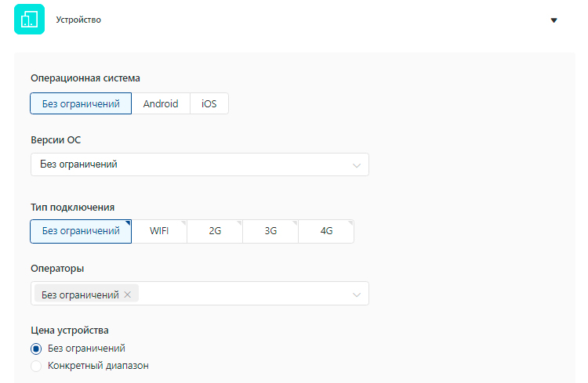Select 4G connection type
This screenshot has width=588, height=383.
326,231
